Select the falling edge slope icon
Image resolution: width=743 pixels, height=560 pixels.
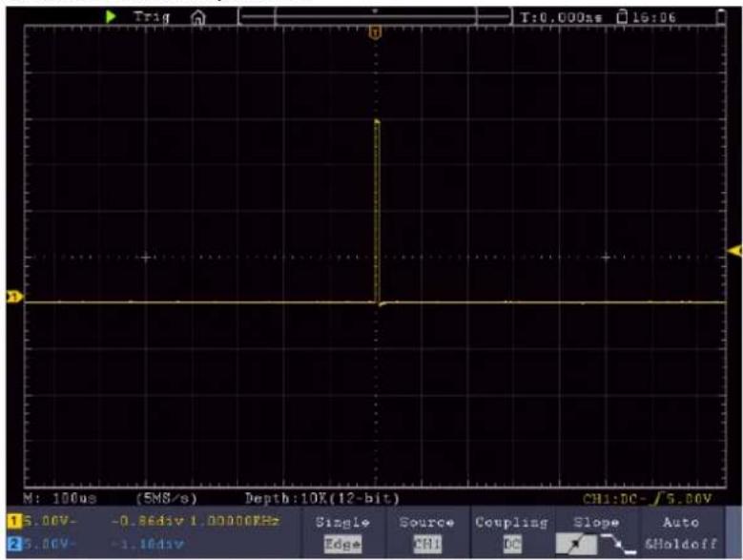point(618,544)
